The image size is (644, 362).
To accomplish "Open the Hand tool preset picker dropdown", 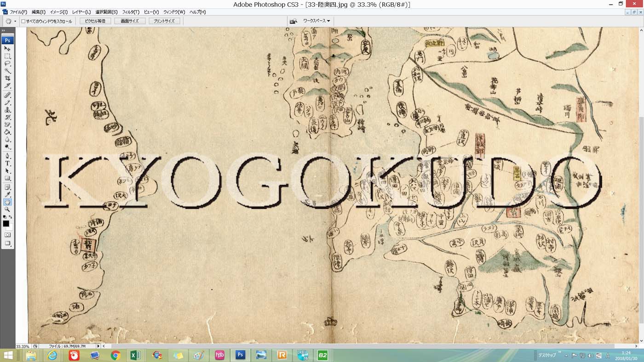I will (x=15, y=21).
